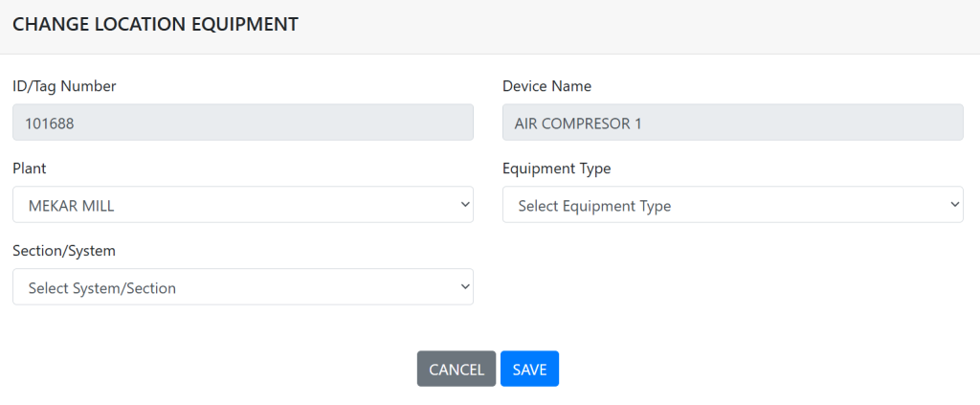Click the chevron arrow on Plant dropdown
The image size is (980, 405).
coord(465,205)
